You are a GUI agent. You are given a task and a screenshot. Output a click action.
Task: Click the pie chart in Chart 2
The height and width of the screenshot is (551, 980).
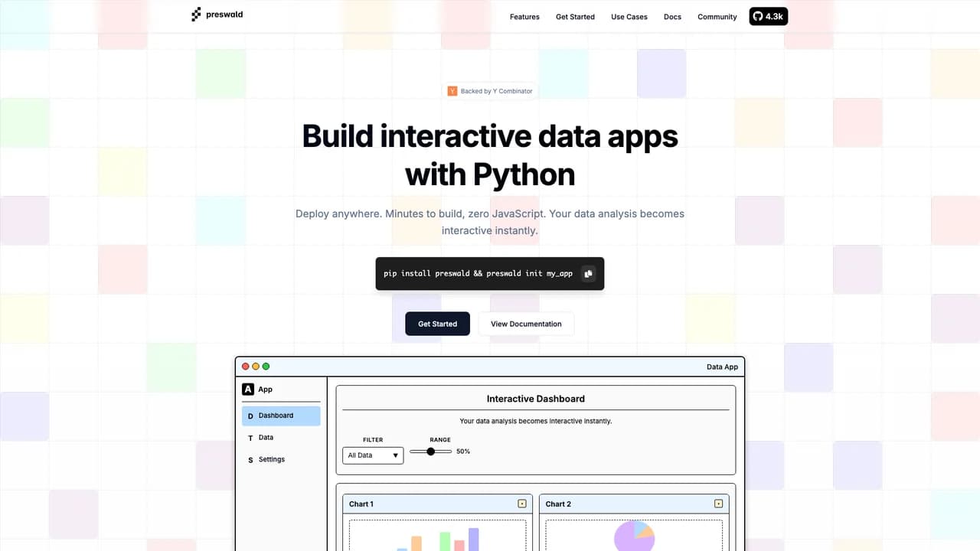click(634, 536)
